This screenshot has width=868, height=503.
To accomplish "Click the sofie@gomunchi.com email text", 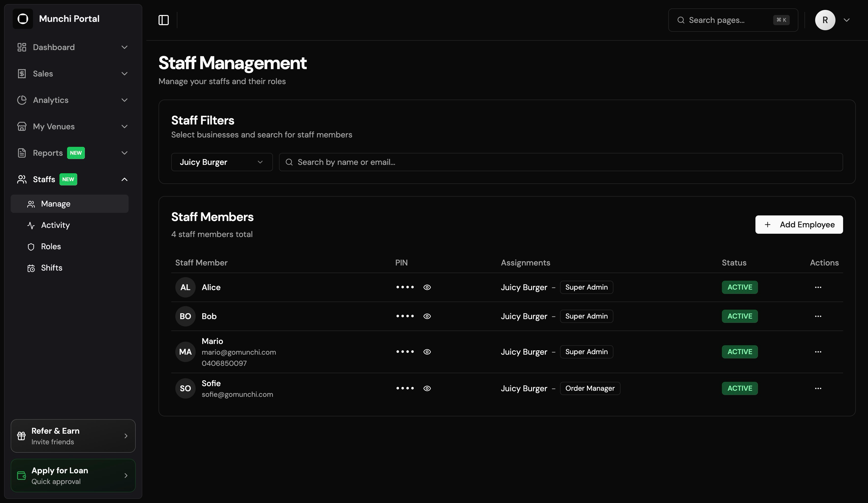I will (x=237, y=395).
